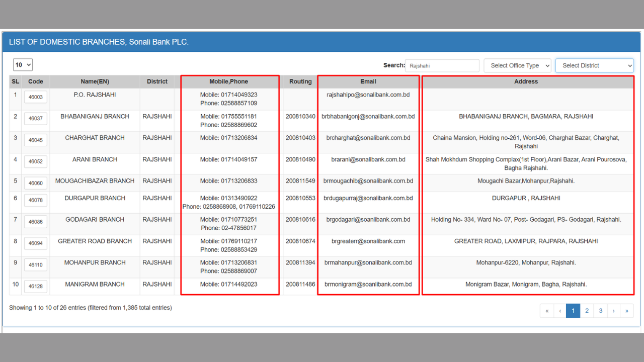Viewport: 644px width, 362px height.
Task: Click branch code button 46037
Action: point(36,119)
